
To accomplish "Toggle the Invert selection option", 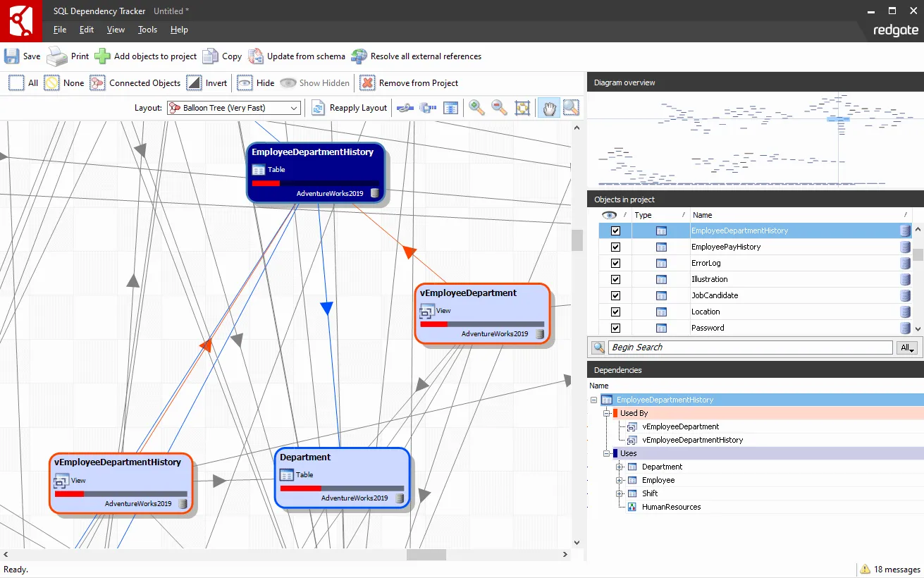I will click(x=194, y=82).
